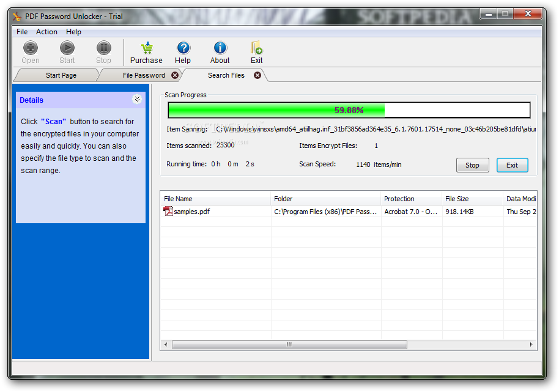Click the items scanned value 23300

tap(225, 145)
